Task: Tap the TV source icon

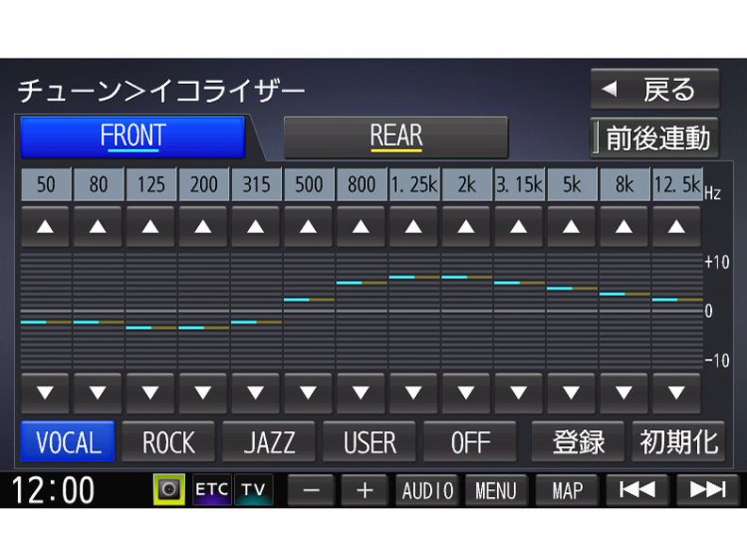Action: (x=253, y=490)
